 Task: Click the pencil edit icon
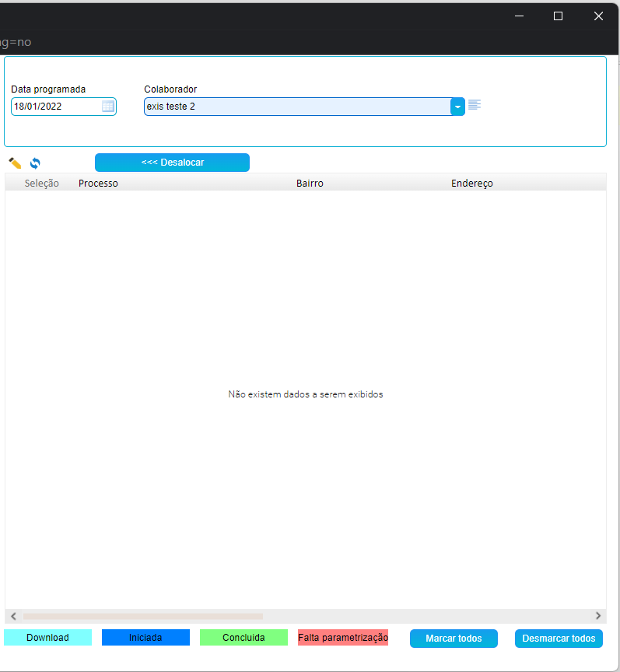15,163
